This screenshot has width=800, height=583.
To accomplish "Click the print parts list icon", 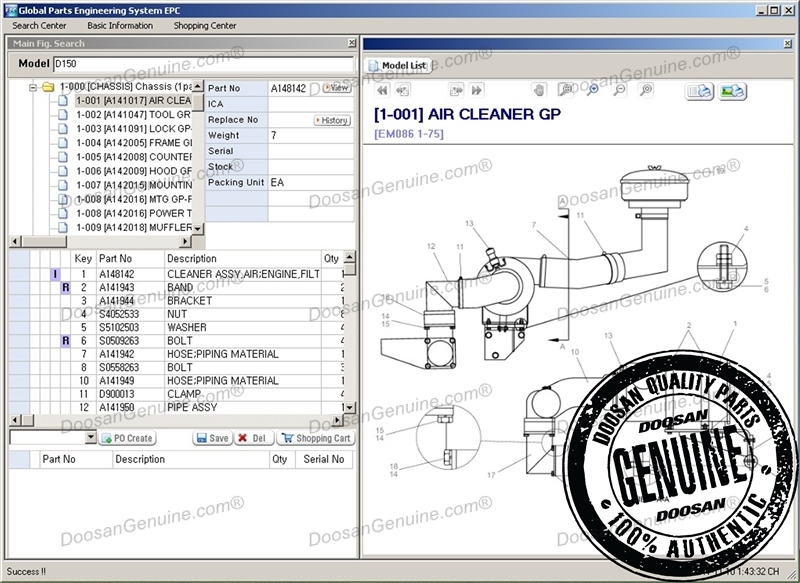I will tap(700, 91).
